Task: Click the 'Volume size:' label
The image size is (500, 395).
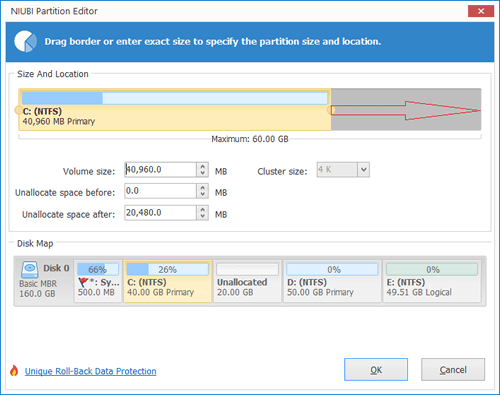Action: coord(89,171)
